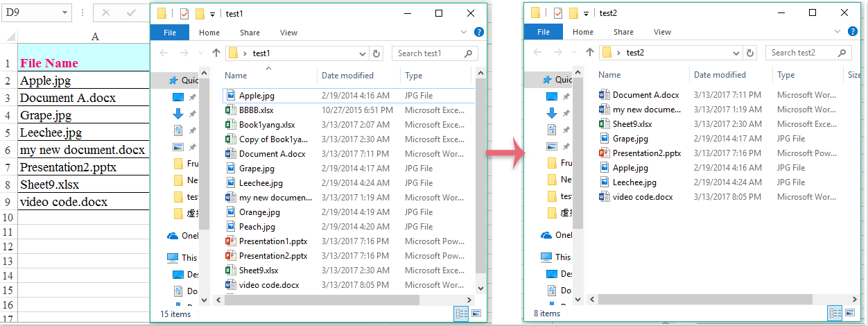This screenshot has width=868, height=326.
Task: Expand the test1 address bar history dropdown
Action: point(363,53)
